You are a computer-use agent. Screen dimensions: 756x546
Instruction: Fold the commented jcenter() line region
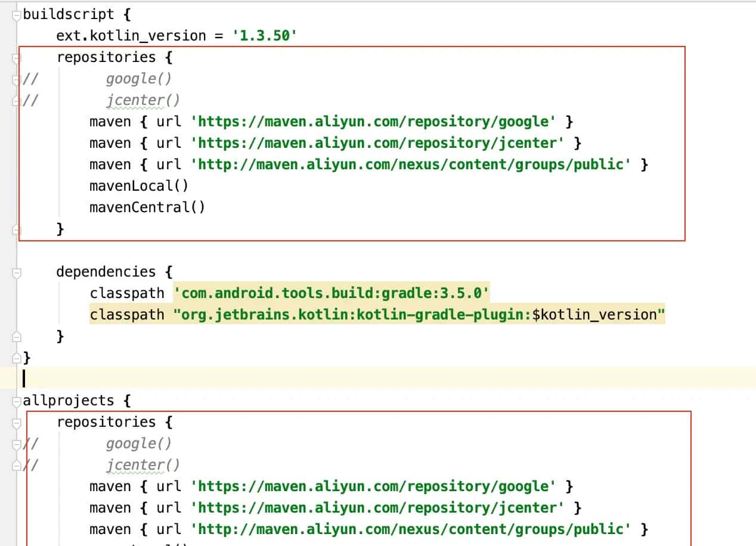16,100
